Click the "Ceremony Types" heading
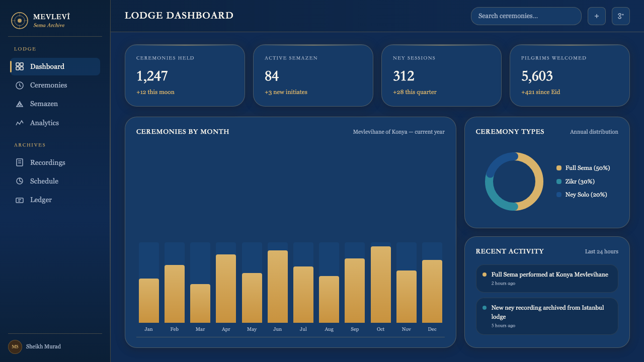The height and width of the screenshot is (362, 644). tap(510, 132)
